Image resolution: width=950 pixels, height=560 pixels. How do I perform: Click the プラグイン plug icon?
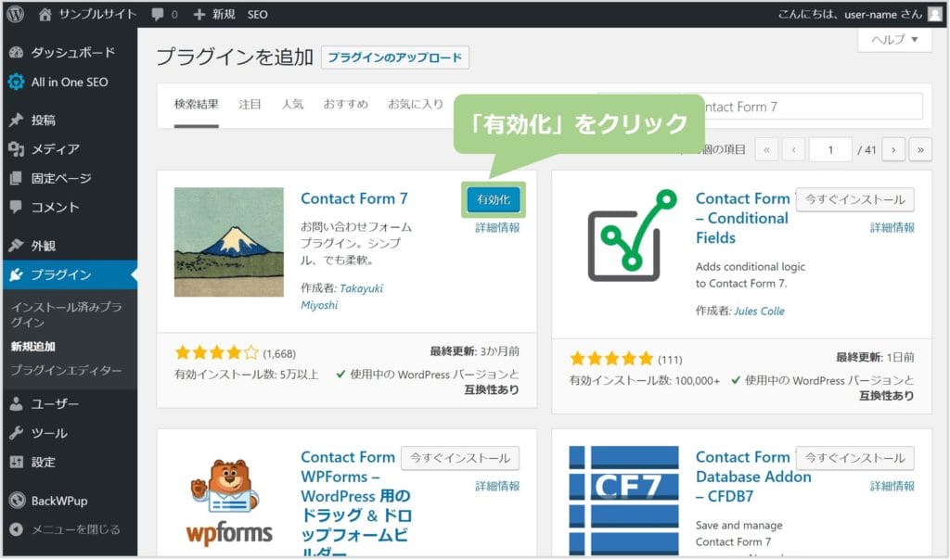tap(17, 274)
